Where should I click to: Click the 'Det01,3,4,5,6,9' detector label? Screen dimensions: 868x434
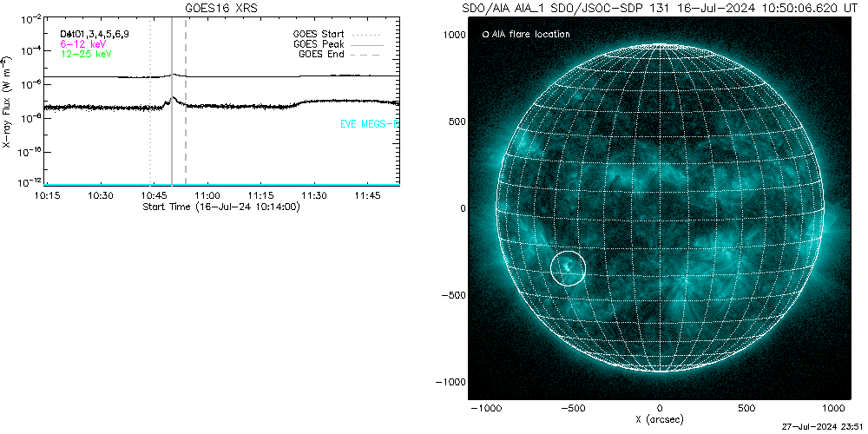point(95,34)
